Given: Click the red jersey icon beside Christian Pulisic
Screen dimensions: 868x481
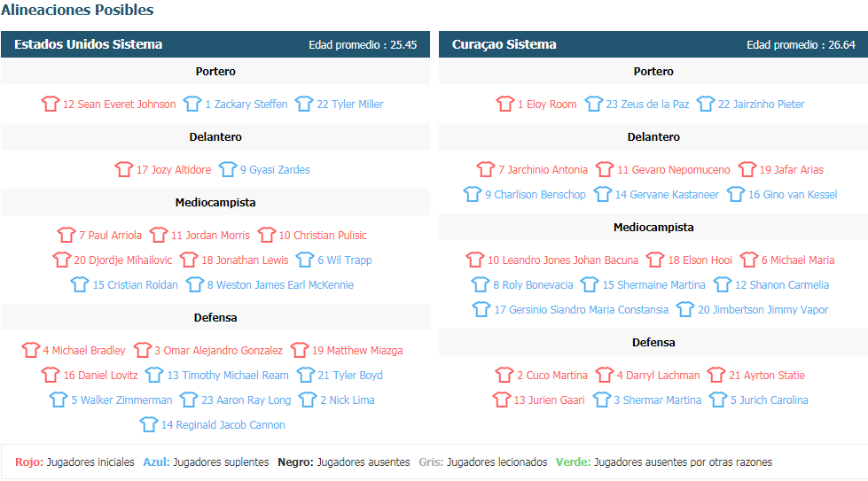Looking at the screenshot, I should point(266,235).
